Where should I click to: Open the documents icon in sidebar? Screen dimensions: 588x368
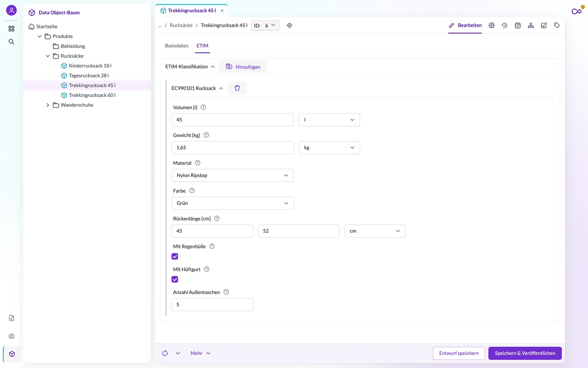[x=11, y=318]
